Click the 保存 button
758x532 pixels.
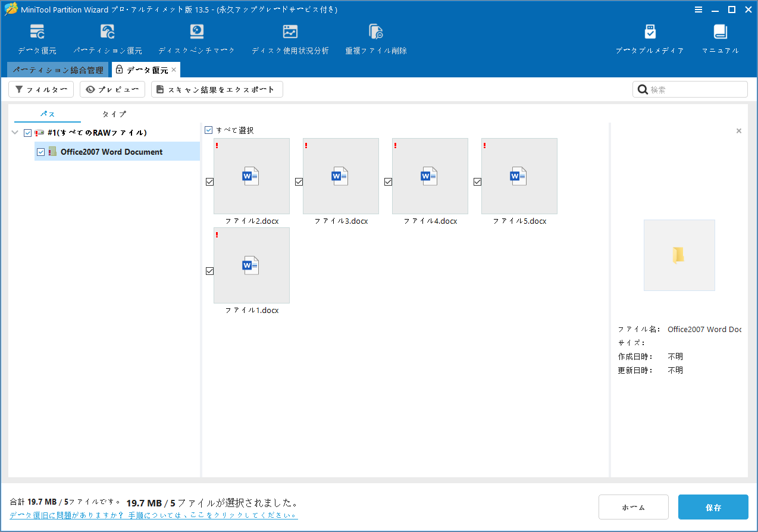coord(713,507)
